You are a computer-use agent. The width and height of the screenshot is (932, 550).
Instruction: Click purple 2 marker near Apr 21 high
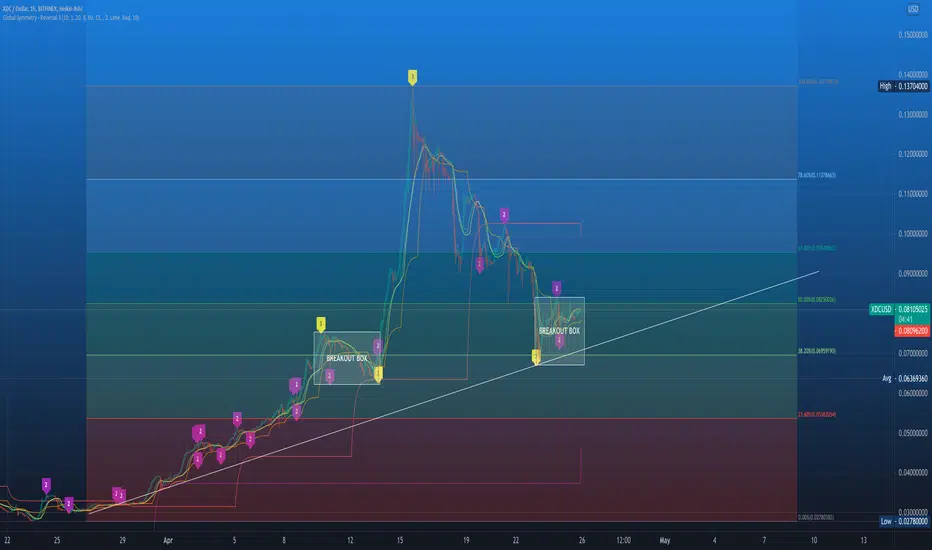[504, 215]
